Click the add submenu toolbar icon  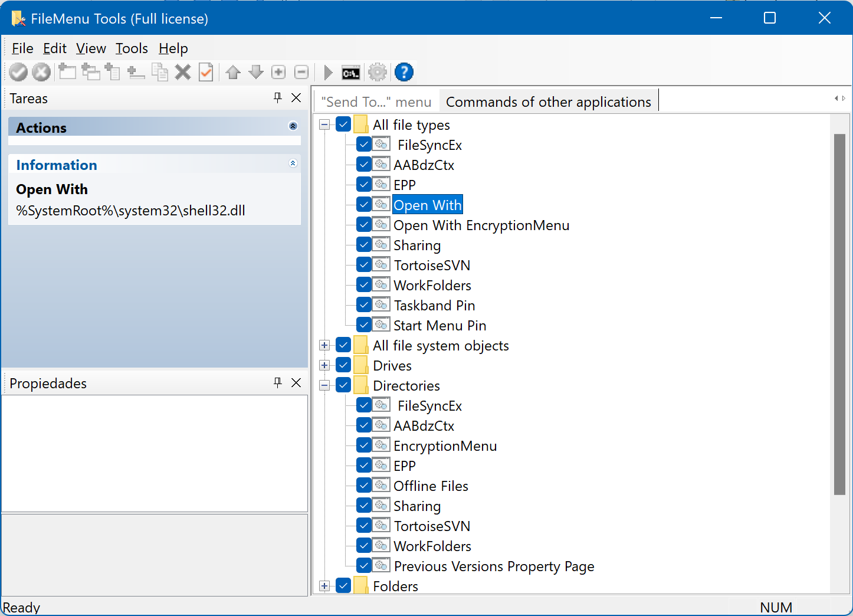coord(90,72)
